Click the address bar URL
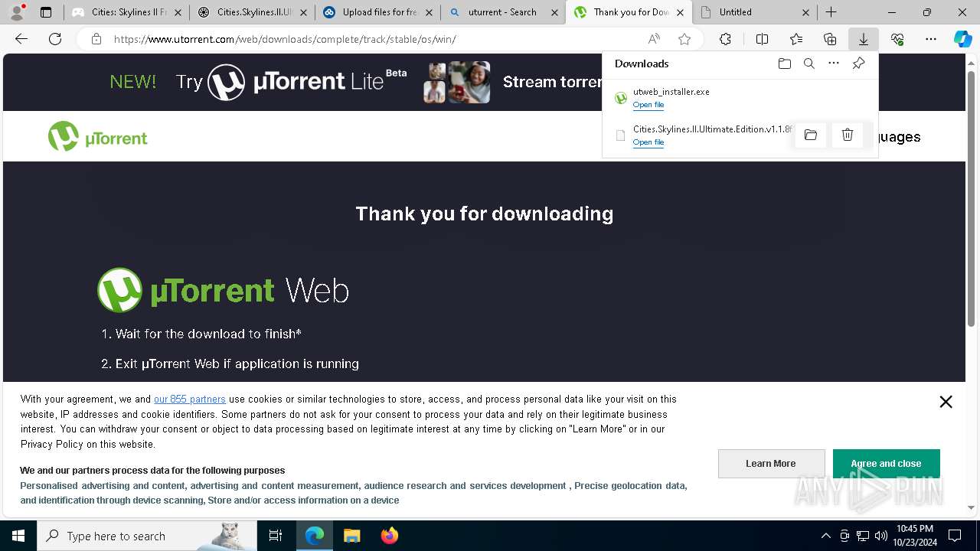This screenshot has width=980, height=551. tap(285, 39)
